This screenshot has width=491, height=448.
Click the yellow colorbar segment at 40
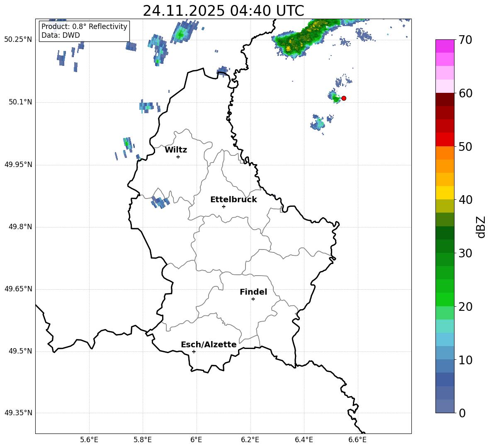445,193
